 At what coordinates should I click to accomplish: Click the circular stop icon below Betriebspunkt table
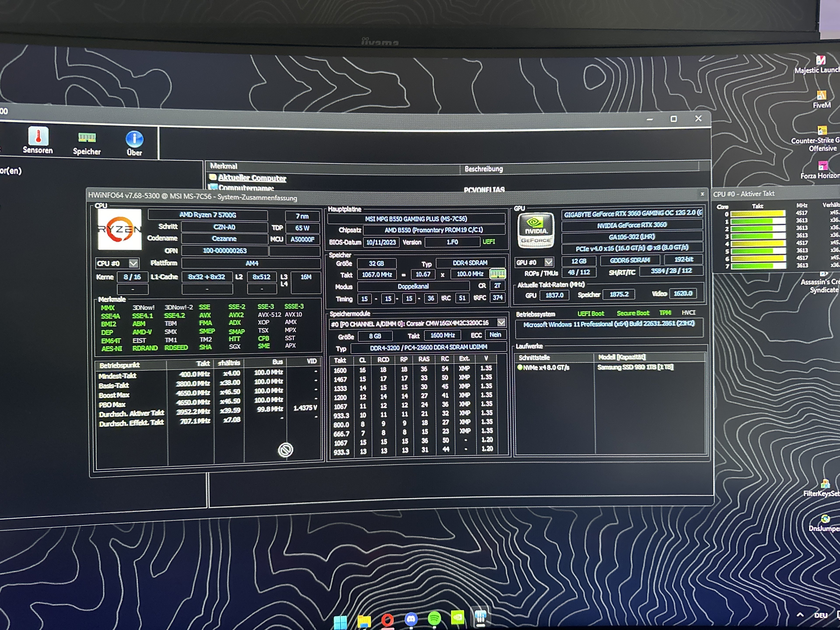click(285, 450)
